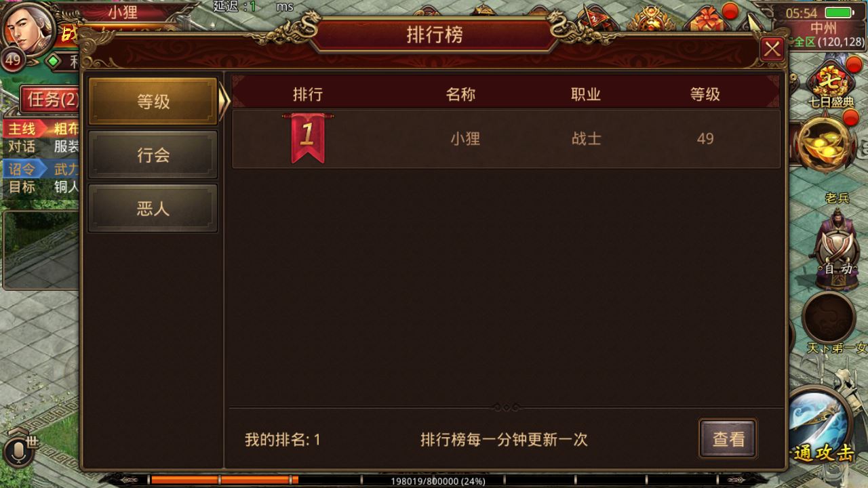Tap the microphone voice chat icon
This screenshot has width=868, height=488.
click(x=17, y=452)
